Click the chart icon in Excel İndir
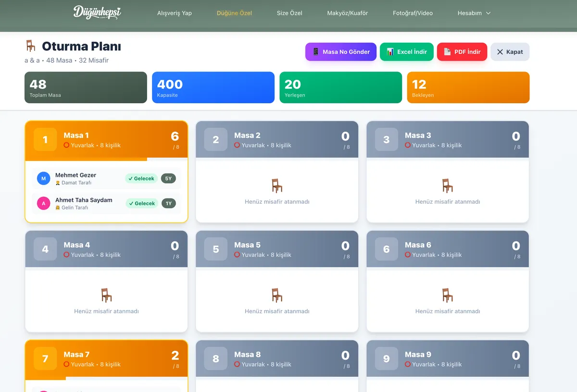This screenshot has height=392, width=577. coord(390,52)
